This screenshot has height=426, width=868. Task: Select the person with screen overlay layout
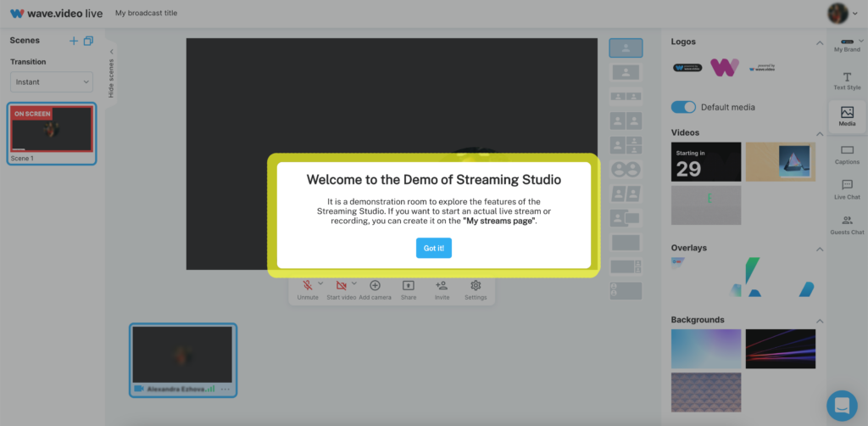(626, 218)
